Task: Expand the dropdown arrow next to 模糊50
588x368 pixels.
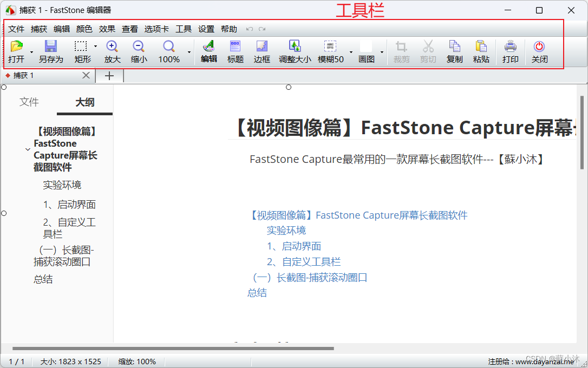Action: (351, 52)
